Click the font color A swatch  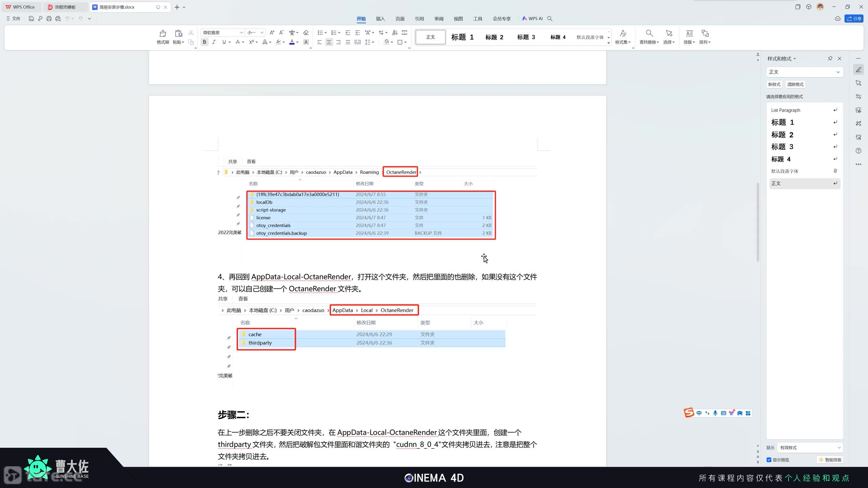click(x=292, y=42)
